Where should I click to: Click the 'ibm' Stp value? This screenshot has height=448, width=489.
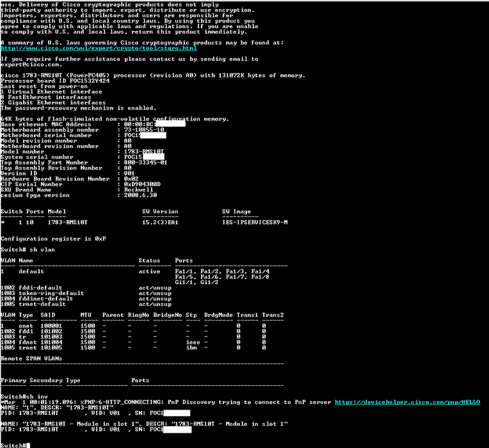pos(191,348)
